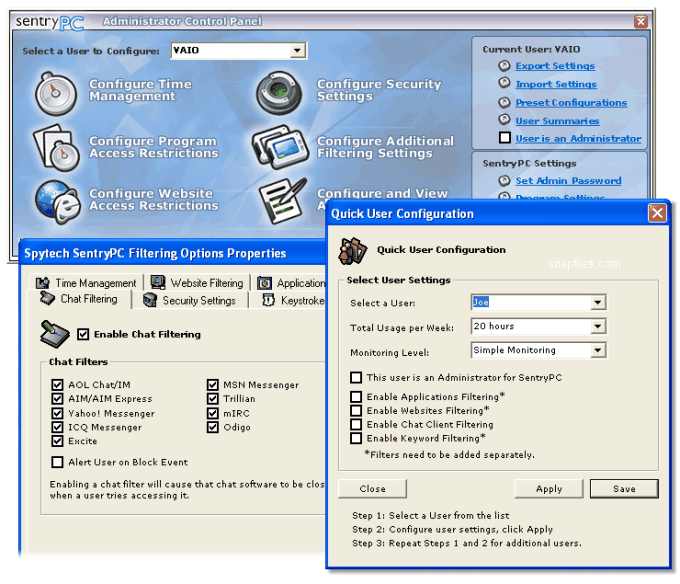Uncheck the AOL Chat/IM filter
680x584 pixels.
click(57, 385)
